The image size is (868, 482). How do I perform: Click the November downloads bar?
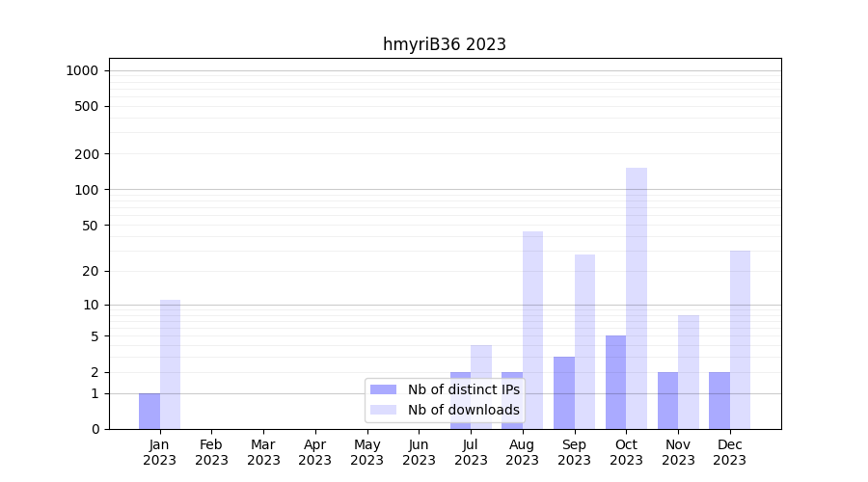click(689, 372)
